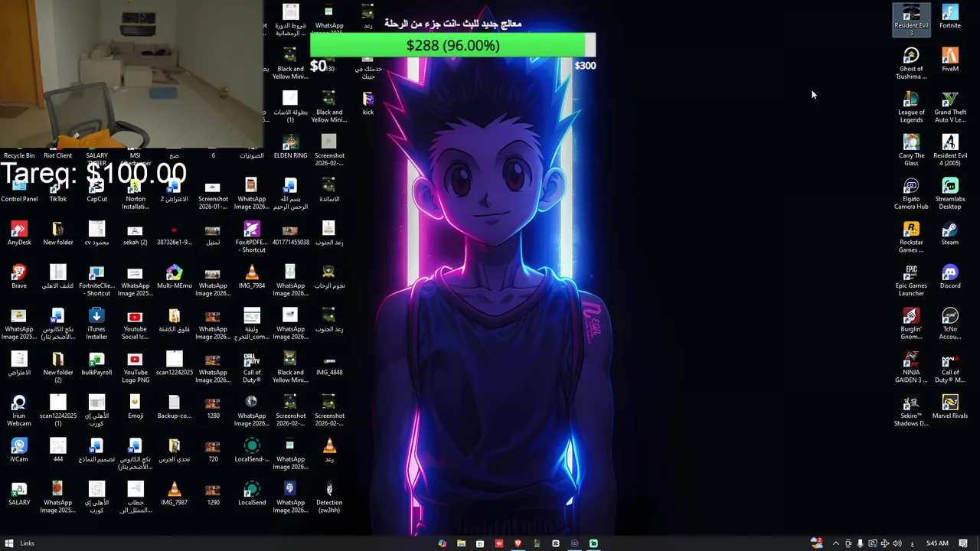The width and height of the screenshot is (980, 551).
Task: Select the bulkPayroll Excel file
Action: pos(96,364)
